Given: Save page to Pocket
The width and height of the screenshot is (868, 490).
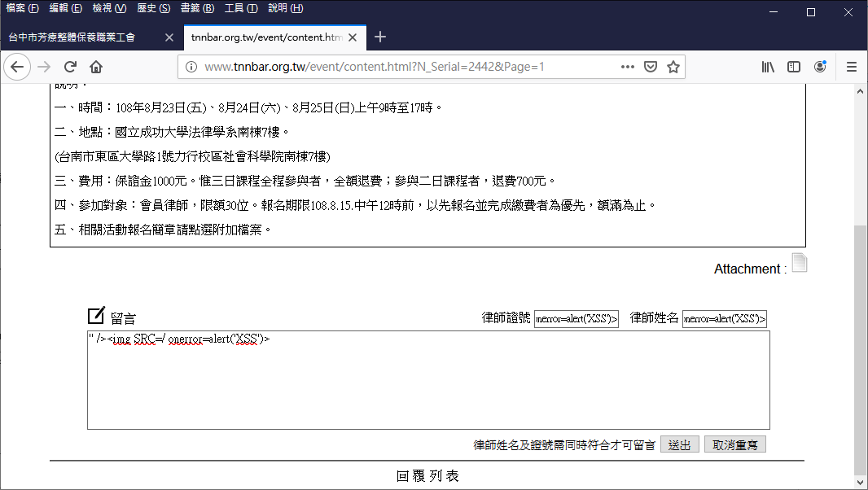Looking at the screenshot, I should click(651, 67).
